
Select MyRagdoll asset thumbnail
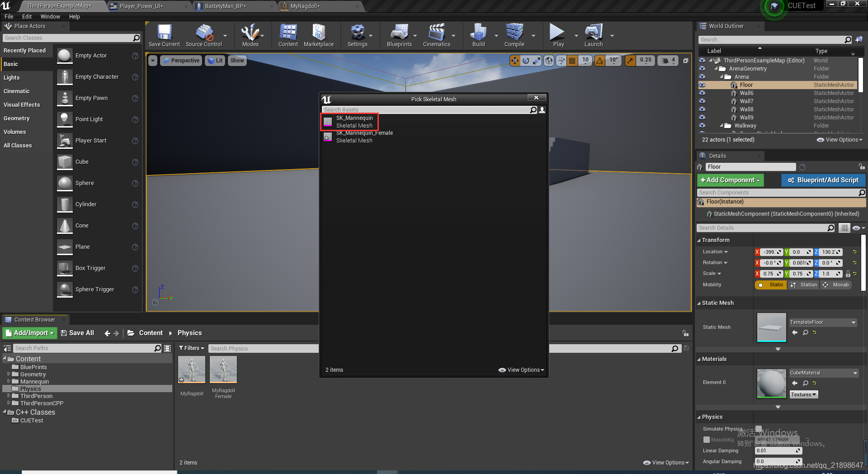192,370
